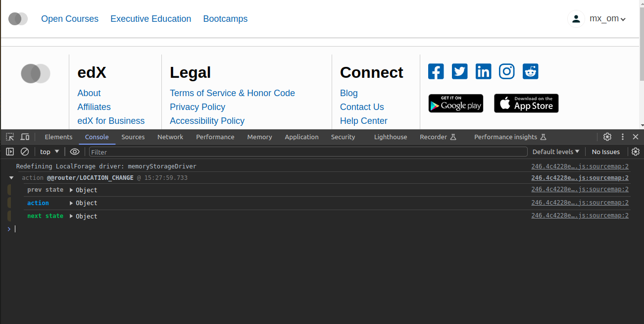This screenshot has height=324, width=644.
Task: Open the edX for Business link
Action: (x=111, y=121)
